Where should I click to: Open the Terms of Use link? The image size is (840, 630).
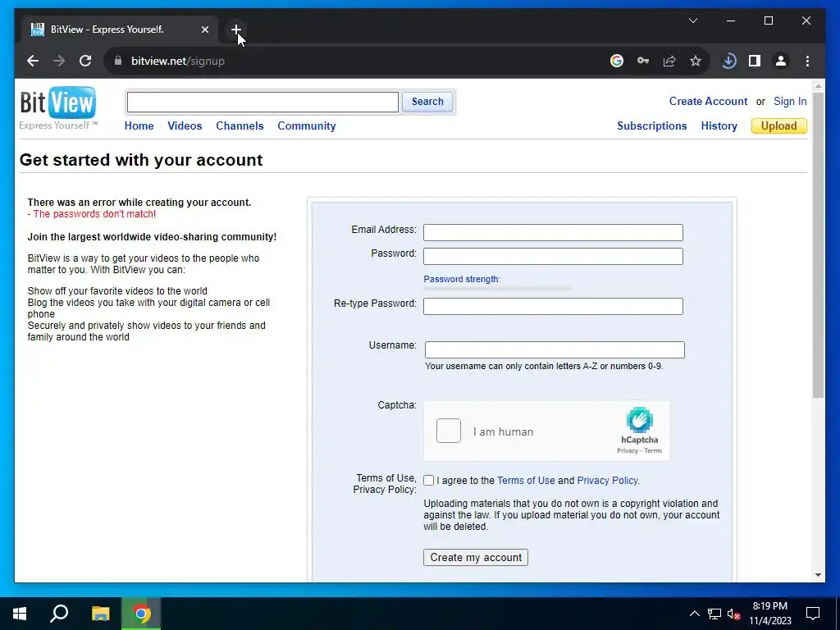click(x=526, y=481)
